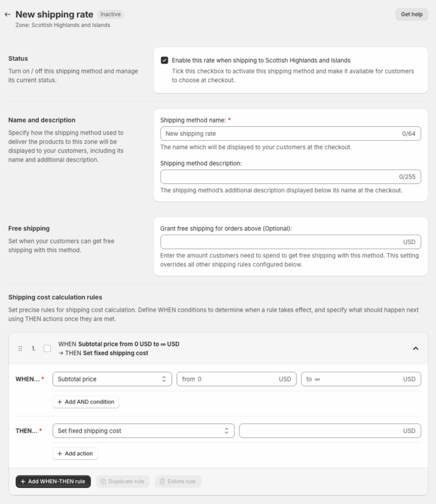Viewport: 436px width, 504px height.
Task: Collapse rule 1 with its chevron
Action: click(415, 348)
